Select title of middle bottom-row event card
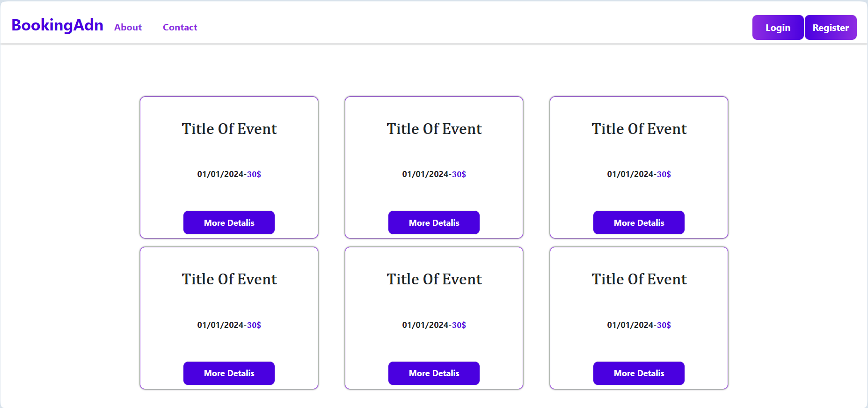The image size is (868, 408). [434, 279]
